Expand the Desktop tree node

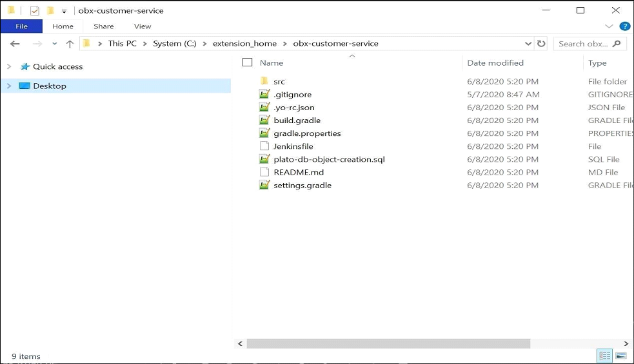9,86
